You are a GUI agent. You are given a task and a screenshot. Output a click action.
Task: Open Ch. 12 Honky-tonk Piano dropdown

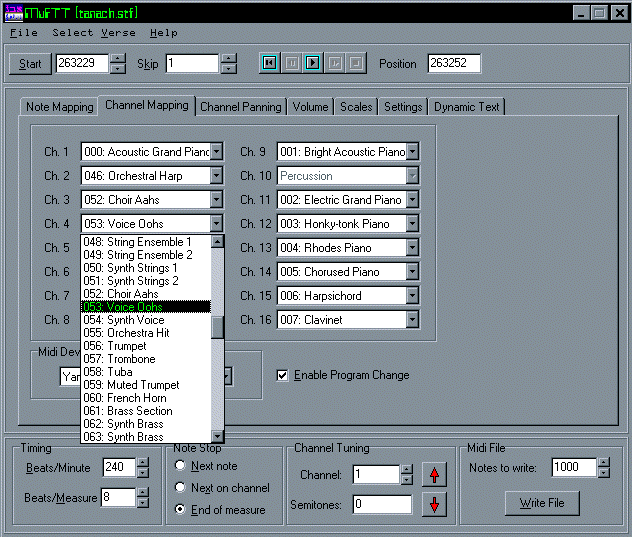point(412,223)
